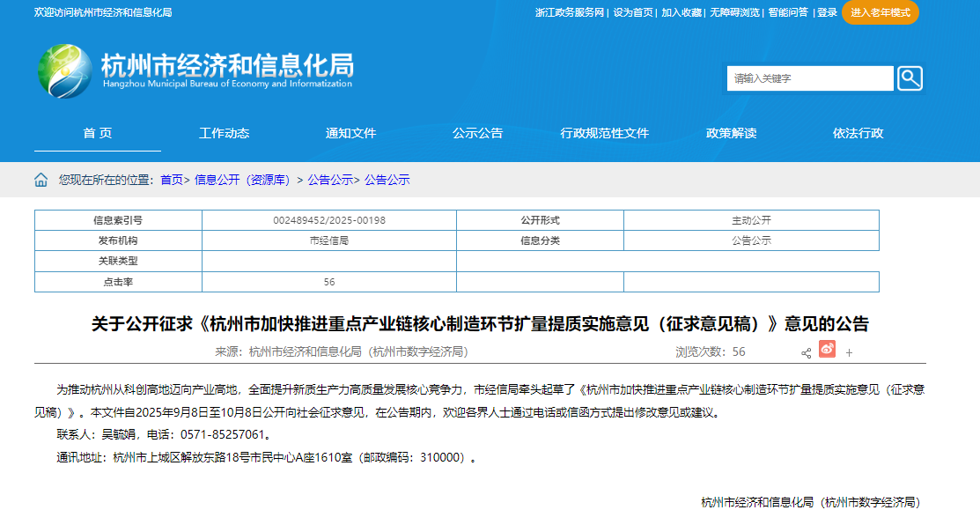Click 信息公开（资源库） in the breadcrumb
Viewport: 980px width, 510px height.
[x=243, y=180]
